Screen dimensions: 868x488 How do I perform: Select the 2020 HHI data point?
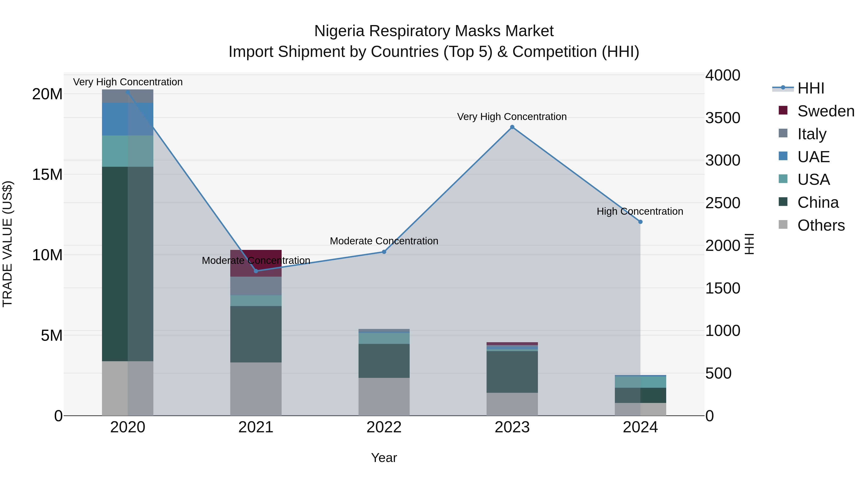(x=128, y=92)
